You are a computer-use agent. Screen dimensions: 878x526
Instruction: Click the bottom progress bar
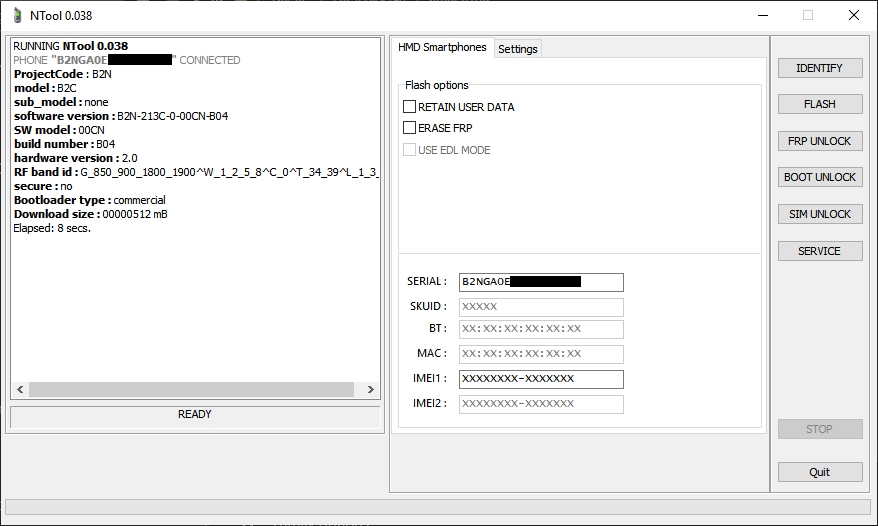coord(438,507)
